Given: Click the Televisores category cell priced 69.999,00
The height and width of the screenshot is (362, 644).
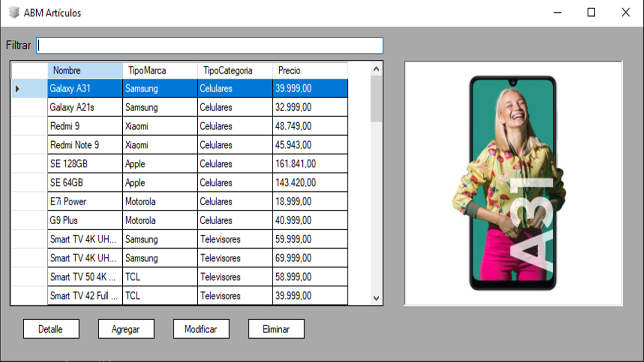Looking at the screenshot, I should coord(235,258).
